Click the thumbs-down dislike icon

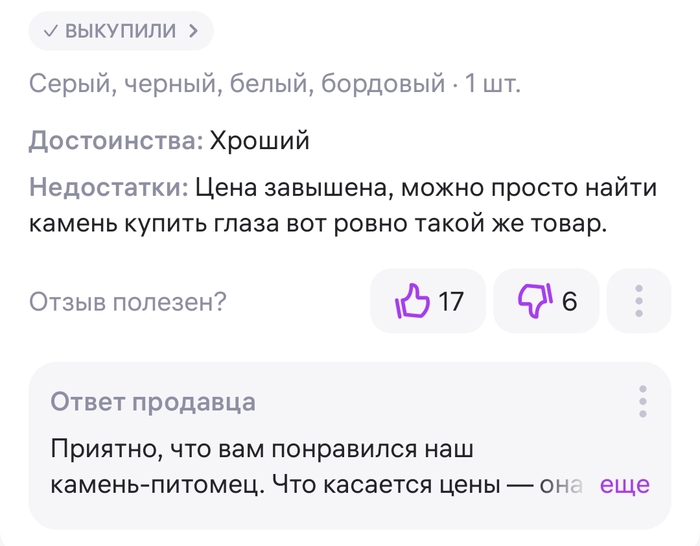pyautogui.click(x=534, y=300)
